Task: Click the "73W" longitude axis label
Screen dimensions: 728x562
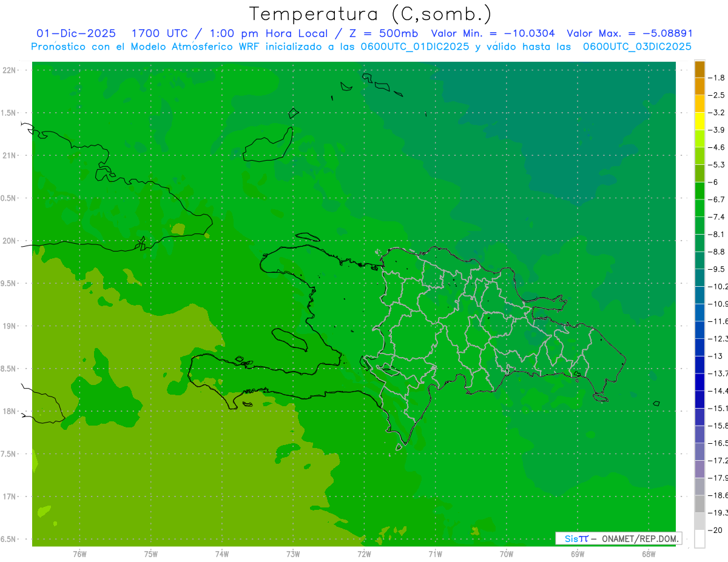Action: [x=293, y=554]
